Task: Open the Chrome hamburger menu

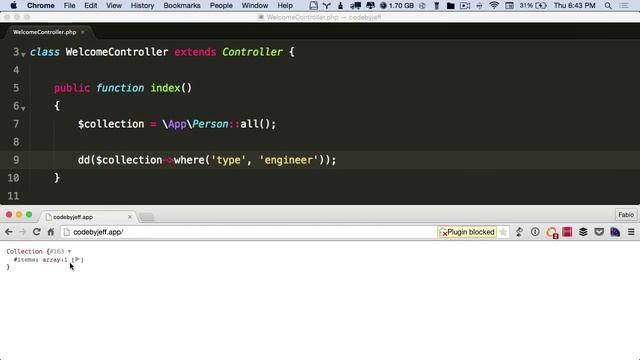Action: [x=631, y=232]
